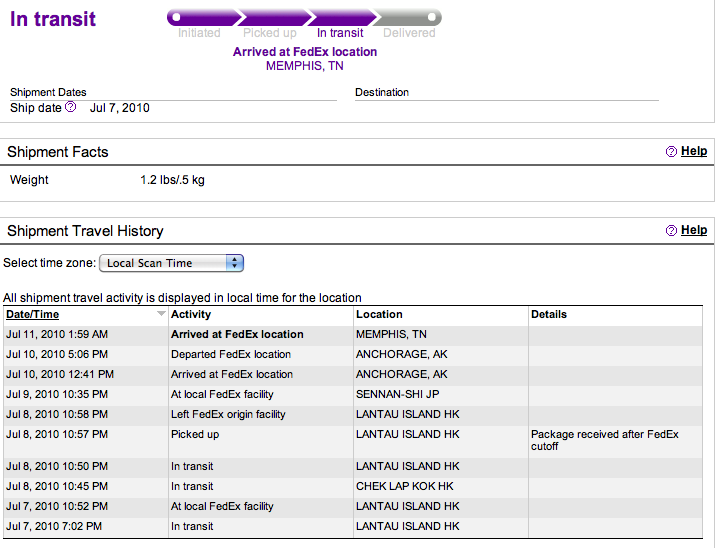Click the Activity column header
The height and width of the screenshot is (548, 720).
point(191,315)
